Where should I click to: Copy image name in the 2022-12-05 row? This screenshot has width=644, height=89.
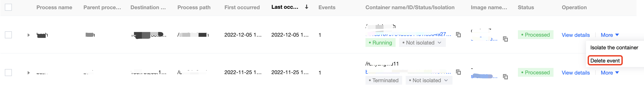[x=505, y=39]
